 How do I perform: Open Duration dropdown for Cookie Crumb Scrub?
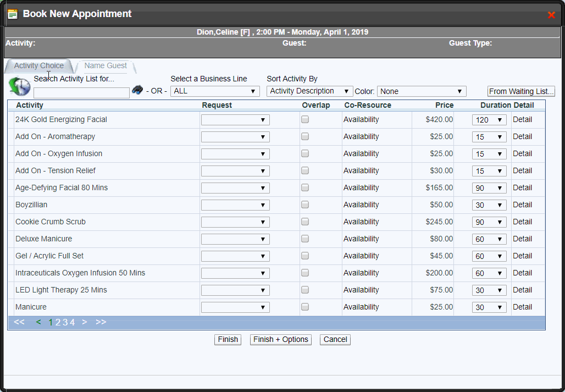coord(489,222)
